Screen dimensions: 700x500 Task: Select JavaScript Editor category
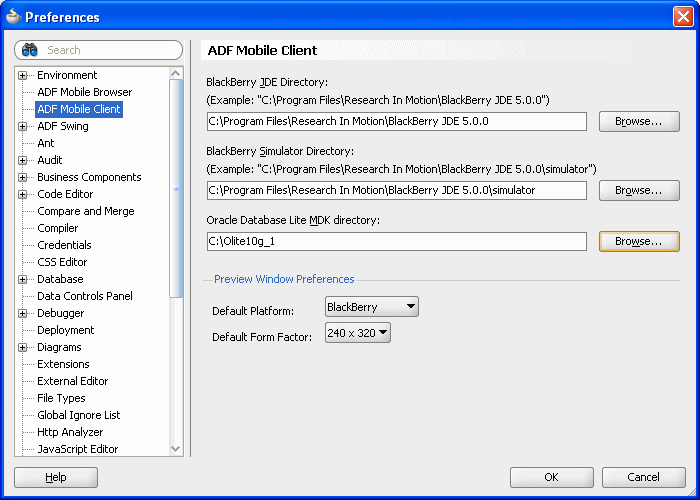[x=78, y=449]
